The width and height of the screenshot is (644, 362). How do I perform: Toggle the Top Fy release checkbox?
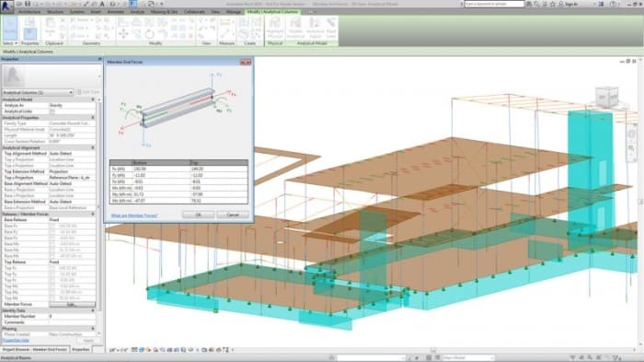click(52, 274)
